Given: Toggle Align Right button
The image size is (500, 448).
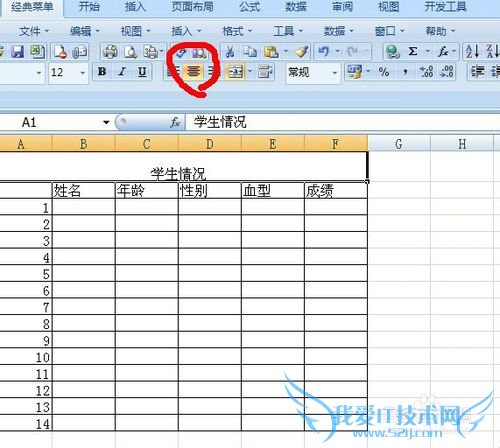Looking at the screenshot, I should tap(213, 72).
